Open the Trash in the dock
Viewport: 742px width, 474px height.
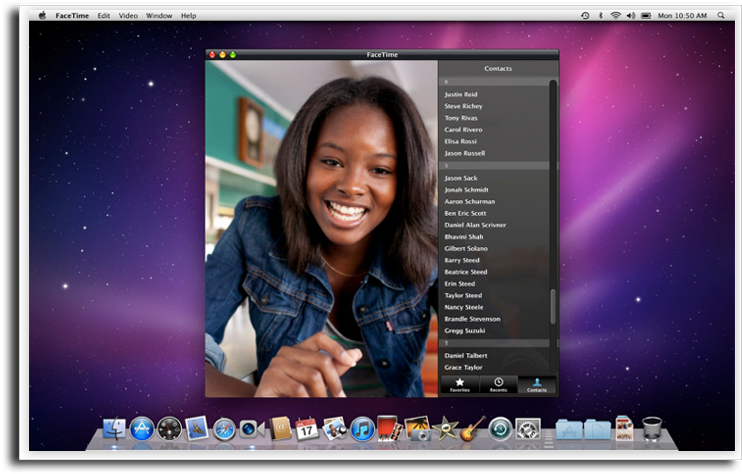click(x=652, y=429)
